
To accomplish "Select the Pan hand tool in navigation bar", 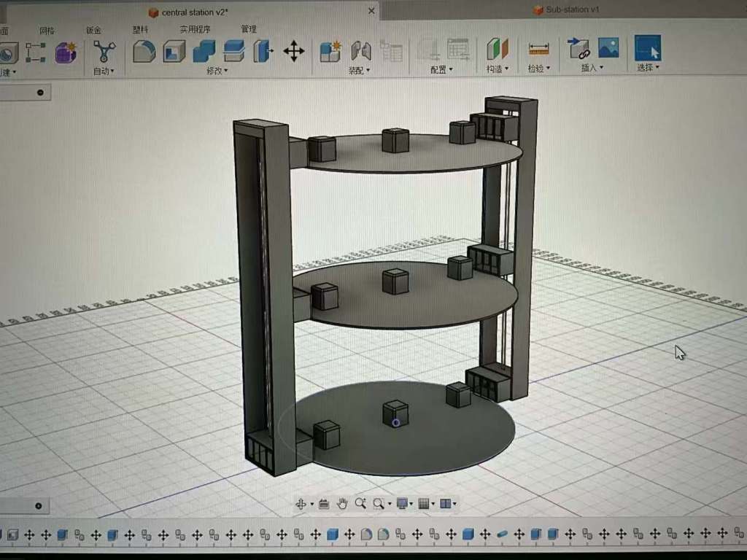I will click(x=342, y=504).
